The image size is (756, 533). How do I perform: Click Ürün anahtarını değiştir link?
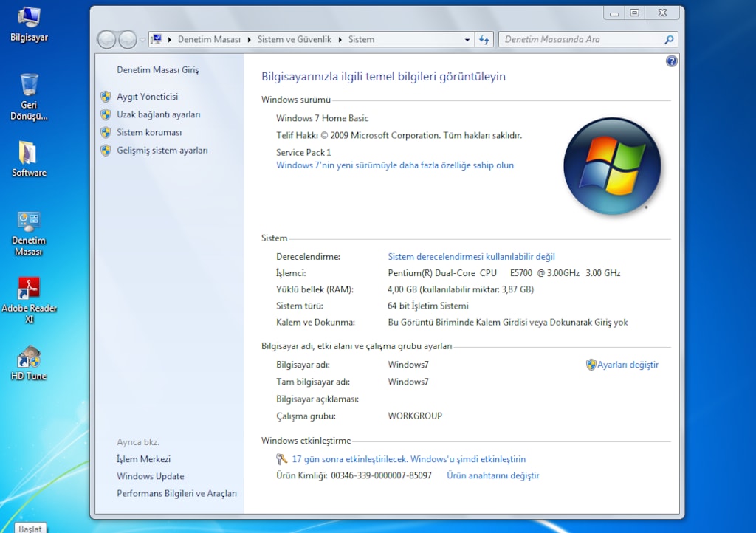(492, 475)
